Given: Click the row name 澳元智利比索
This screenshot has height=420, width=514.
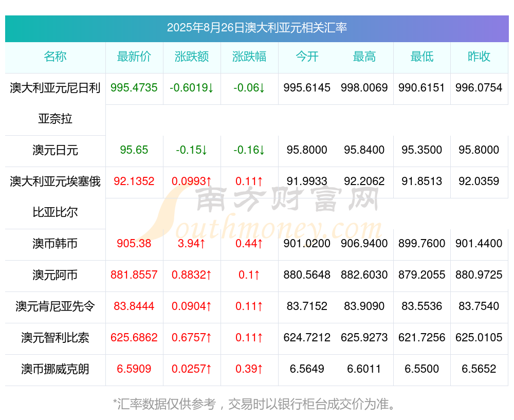Looking at the screenshot, I should pyautogui.click(x=55, y=338).
